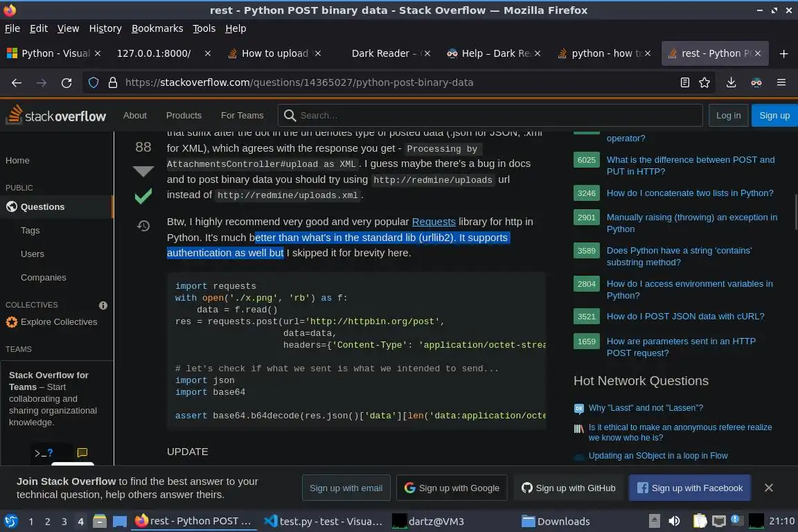The height and width of the screenshot is (532, 798).
Task: Dismiss the Join Stack Overflow banner
Action: pos(768,488)
